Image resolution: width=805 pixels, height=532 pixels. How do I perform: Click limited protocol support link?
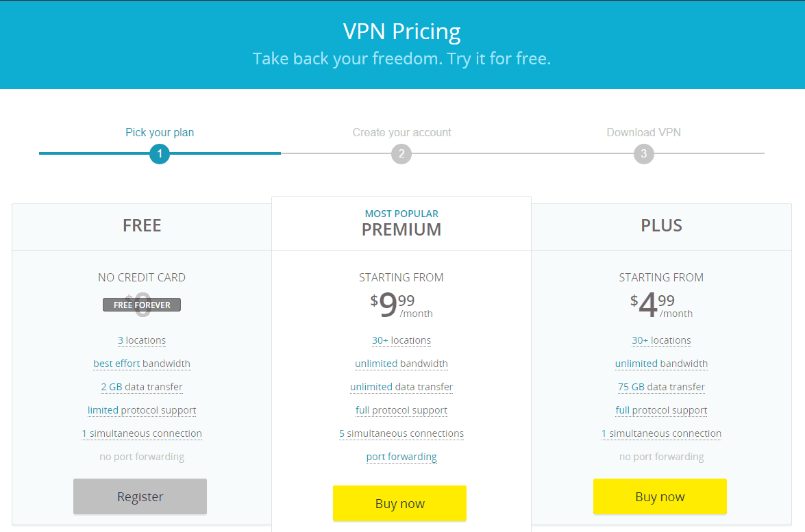click(x=142, y=410)
